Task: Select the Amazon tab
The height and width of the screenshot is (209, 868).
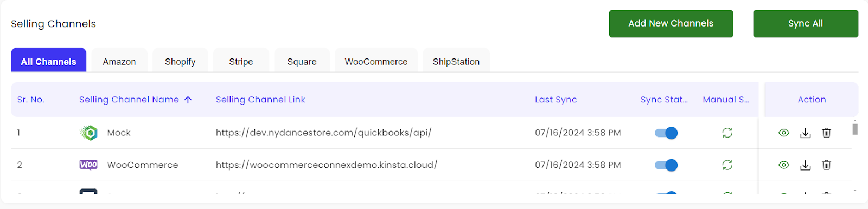Action: click(119, 61)
